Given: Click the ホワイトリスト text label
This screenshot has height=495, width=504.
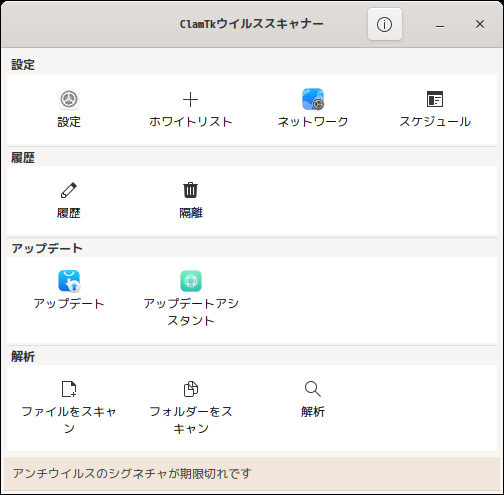Looking at the screenshot, I should 191,122.
